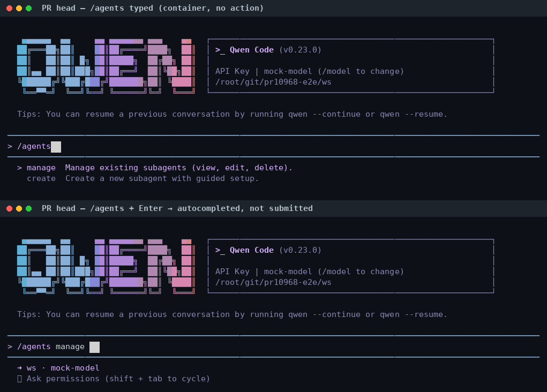Click the red close dot in bottom terminal

[10, 208]
